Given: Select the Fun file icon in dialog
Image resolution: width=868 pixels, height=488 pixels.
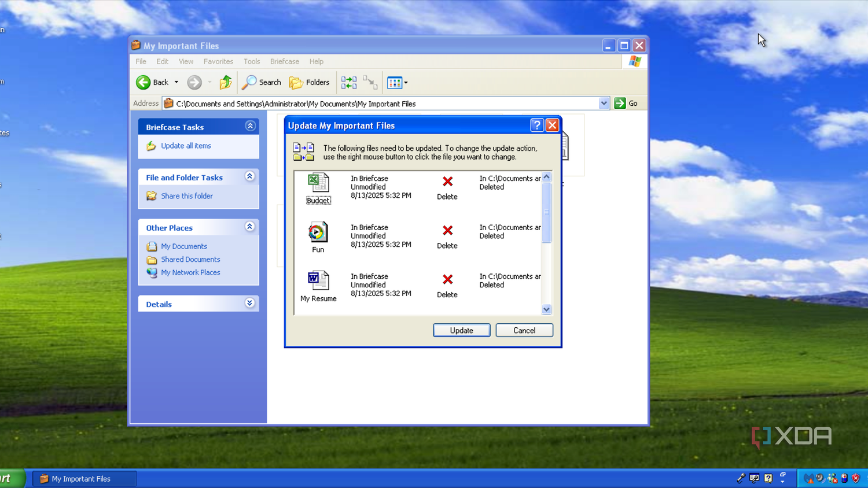Looking at the screenshot, I should tap(318, 232).
